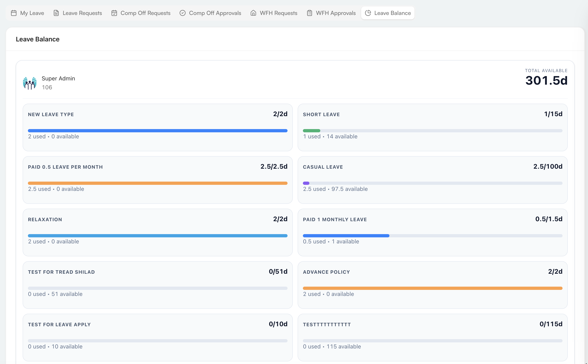Viewport: 588px width, 364px height.
Task: Click the Paid 0.5 Leave Per Month orange bar
Action: tap(158, 183)
